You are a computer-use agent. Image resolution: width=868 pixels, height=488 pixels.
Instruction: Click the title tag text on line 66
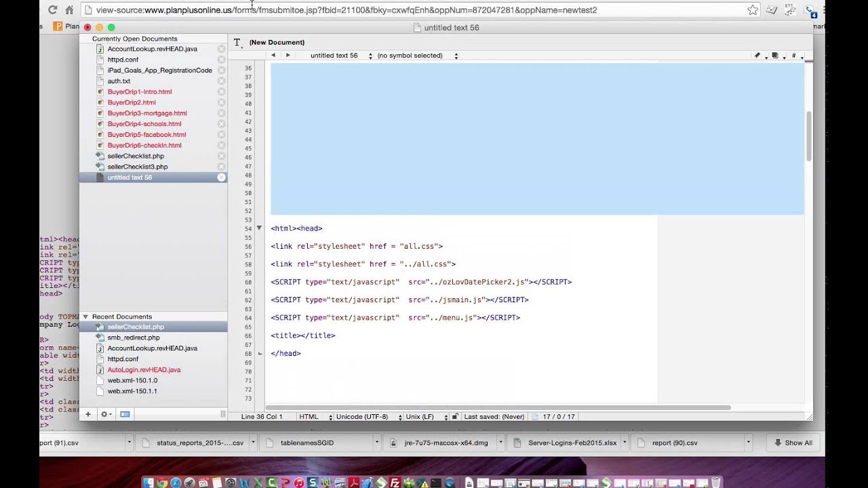coord(303,335)
